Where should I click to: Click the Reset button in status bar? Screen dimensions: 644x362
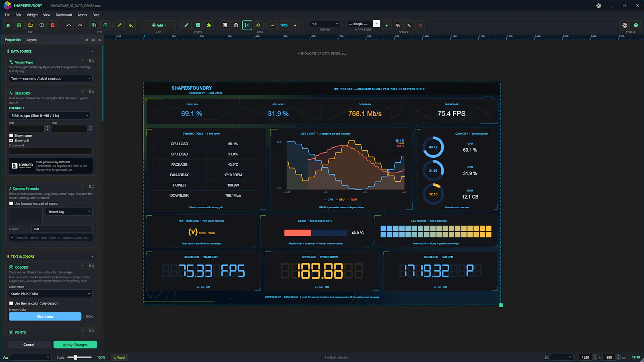(x=120, y=358)
